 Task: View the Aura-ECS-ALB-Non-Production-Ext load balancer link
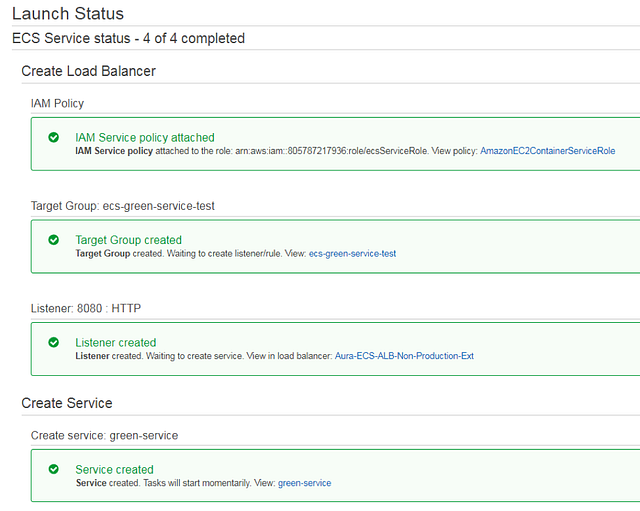pos(404,356)
